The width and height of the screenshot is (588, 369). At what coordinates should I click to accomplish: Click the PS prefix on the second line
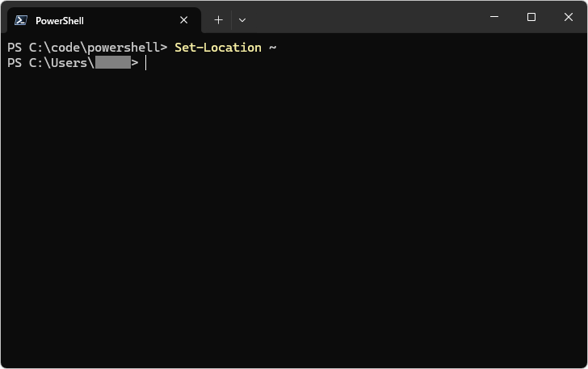click(15, 63)
